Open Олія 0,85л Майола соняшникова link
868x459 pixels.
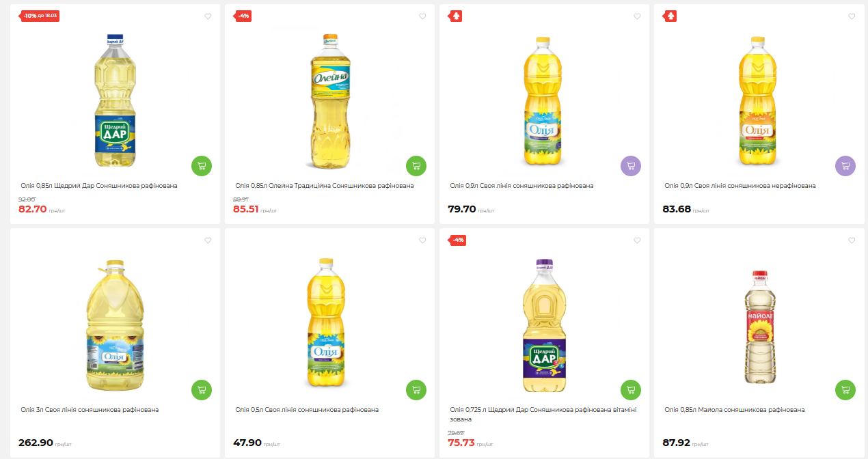(x=734, y=410)
